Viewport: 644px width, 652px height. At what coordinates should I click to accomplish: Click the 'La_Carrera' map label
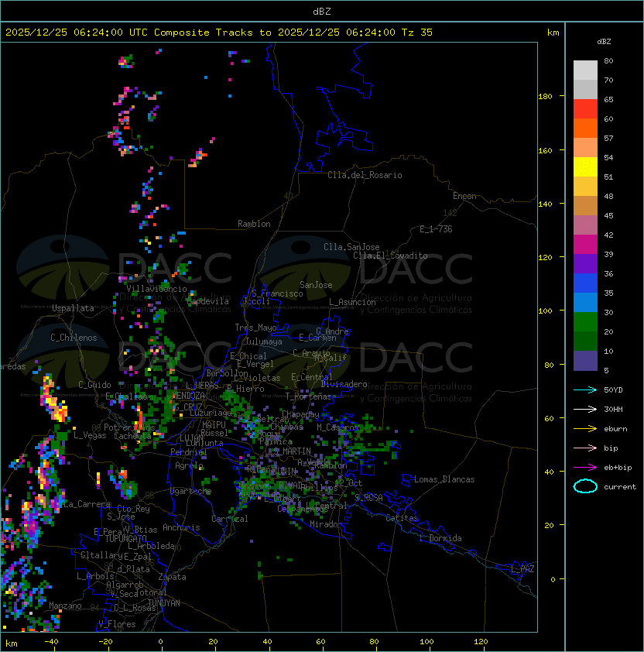87,504
